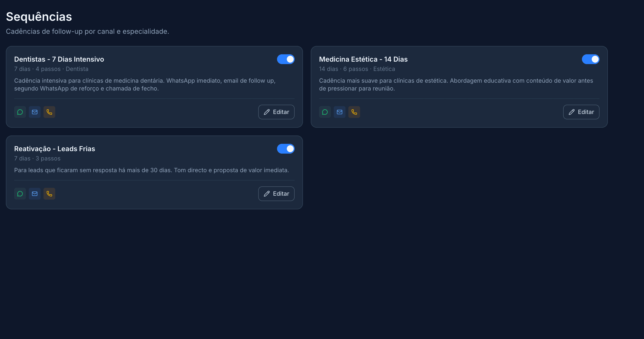The height and width of the screenshot is (339, 644).
Task: Click subtitle 'Cadências de follow-up por canal'
Action: click(87, 32)
